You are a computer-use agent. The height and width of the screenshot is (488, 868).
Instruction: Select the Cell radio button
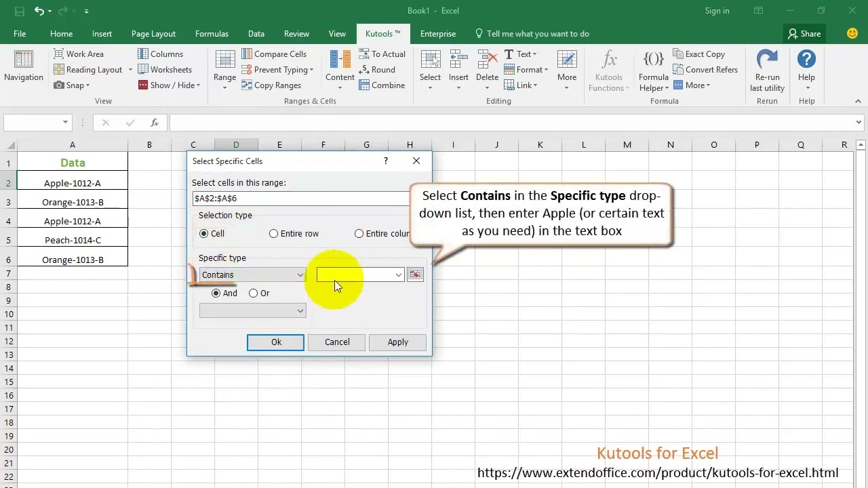tap(204, 234)
